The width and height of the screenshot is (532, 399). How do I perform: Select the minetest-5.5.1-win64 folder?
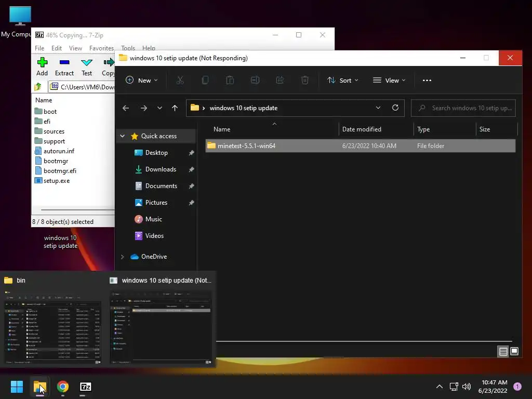361,145
